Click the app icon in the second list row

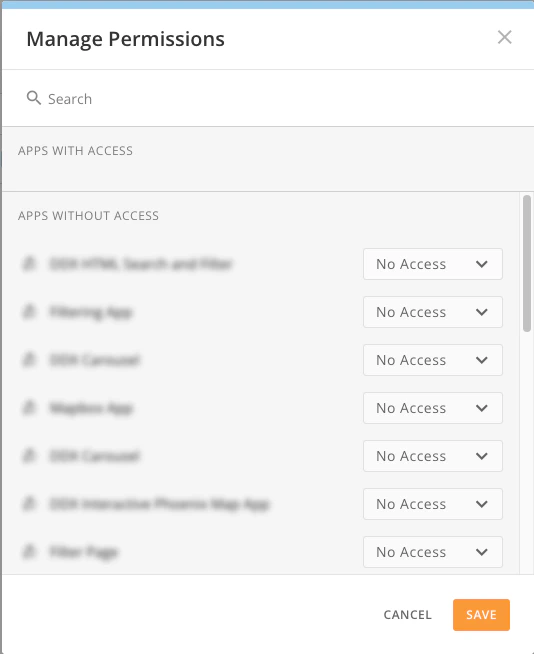29,312
